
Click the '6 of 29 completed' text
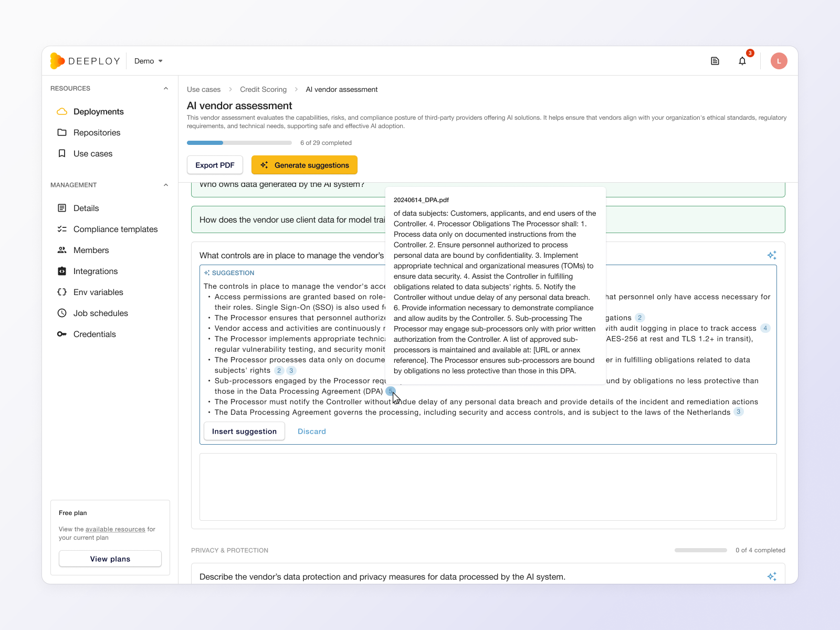click(x=326, y=143)
